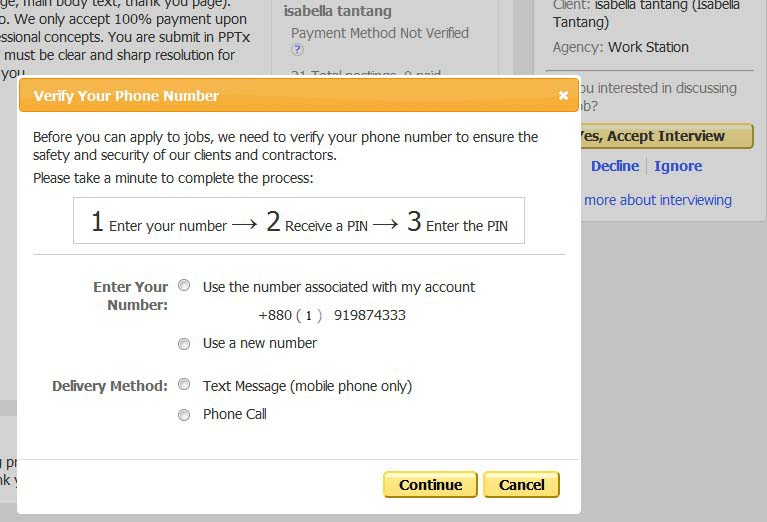Click the Ignore link

(x=678, y=166)
